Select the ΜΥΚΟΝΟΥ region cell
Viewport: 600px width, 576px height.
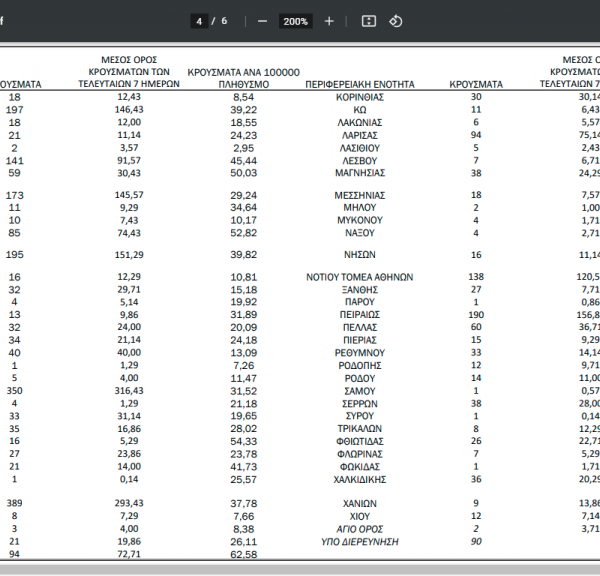pyautogui.click(x=360, y=220)
